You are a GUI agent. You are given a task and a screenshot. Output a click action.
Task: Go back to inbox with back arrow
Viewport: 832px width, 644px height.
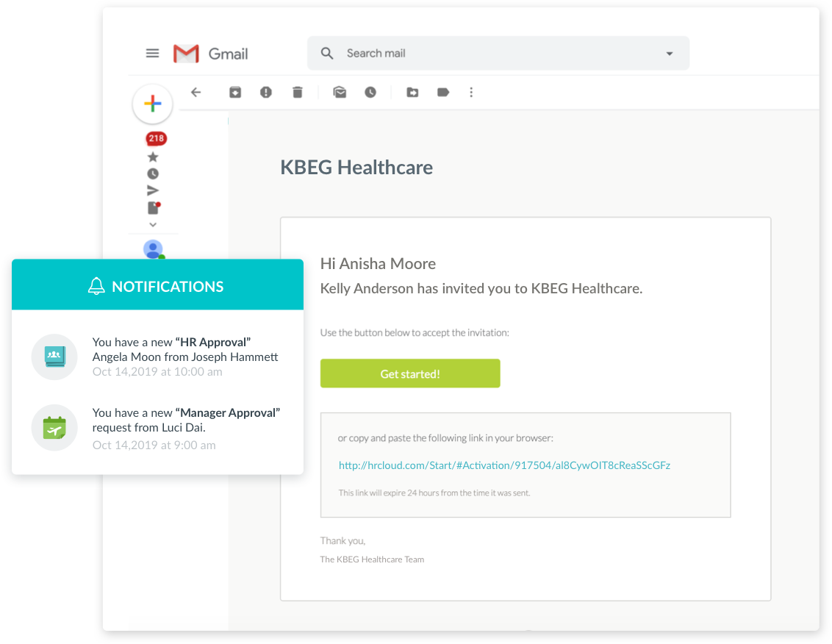[196, 93]
